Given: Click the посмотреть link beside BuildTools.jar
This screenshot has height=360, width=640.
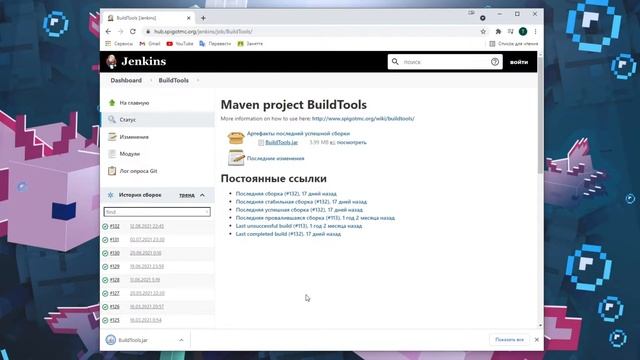Looking at the screenshot, I should tap(351, 142).
